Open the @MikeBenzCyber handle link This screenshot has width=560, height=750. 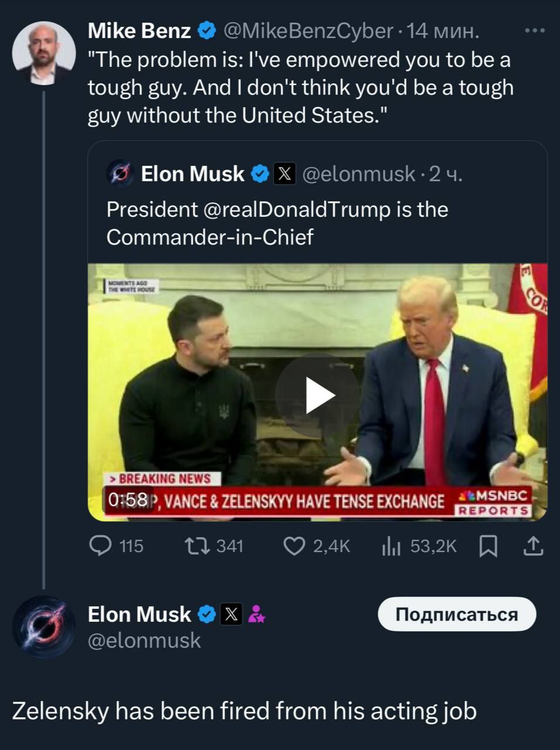click(x=308, y=31)
